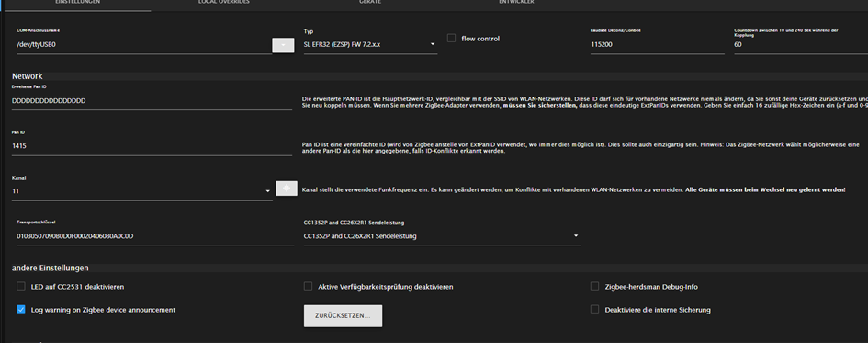Open the Typ adapter dropdown
Screen dimensions: 868x343
(370, 44)
